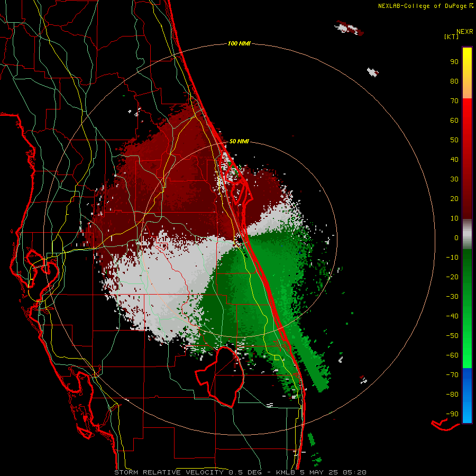Click the 40 value on the velocity scale
The image size is (476, 476).
[x=454, y=159]
